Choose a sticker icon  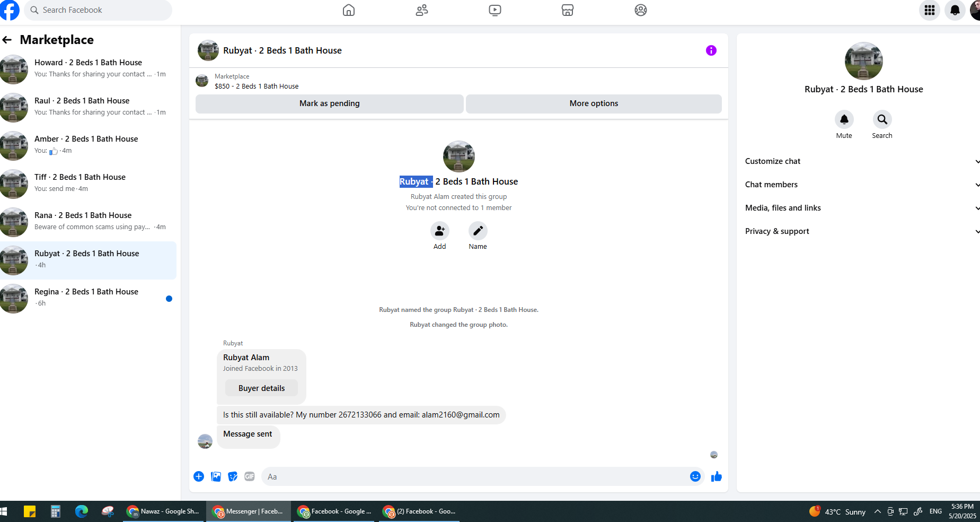[233, 476]
